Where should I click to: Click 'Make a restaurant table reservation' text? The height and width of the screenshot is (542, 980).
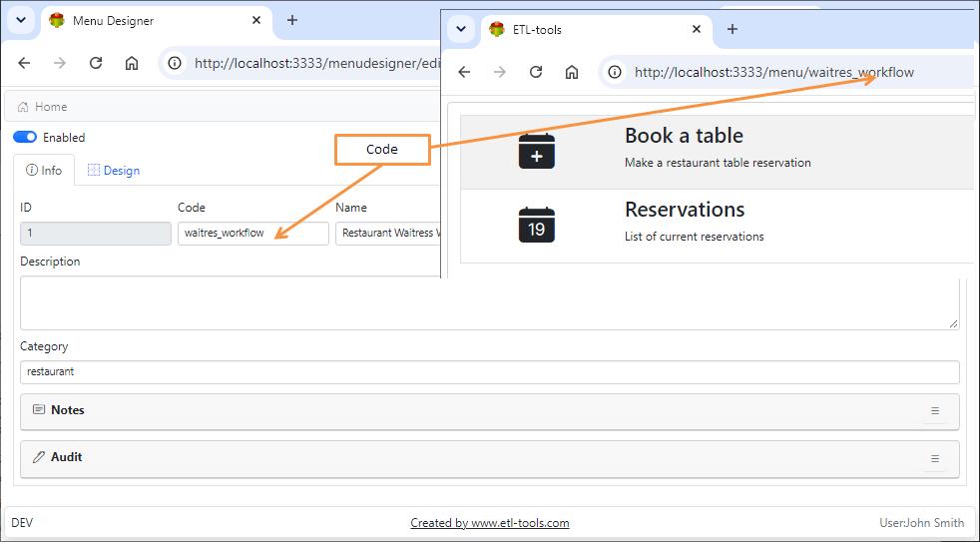[x=718, y=163]
